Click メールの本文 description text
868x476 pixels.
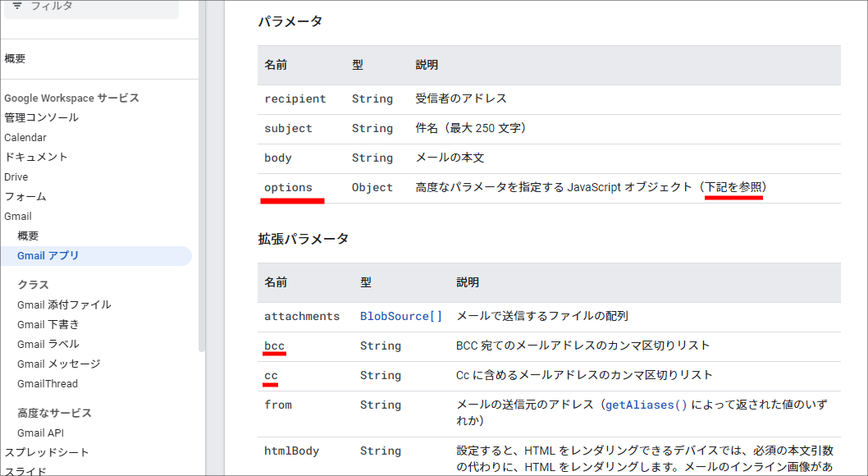pos(450,158)
